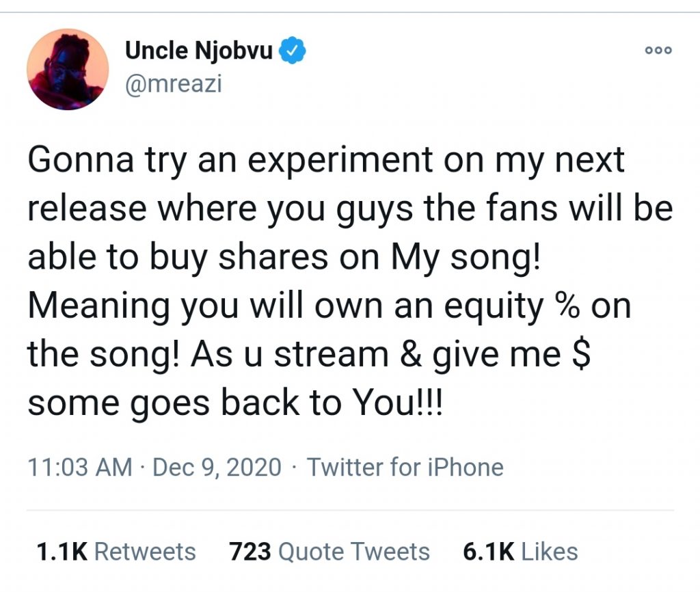Image resolution: width=700 pixels, height=592 pixels.
Task: Visit the @mreazi handle
Action: tap(174, 83)
